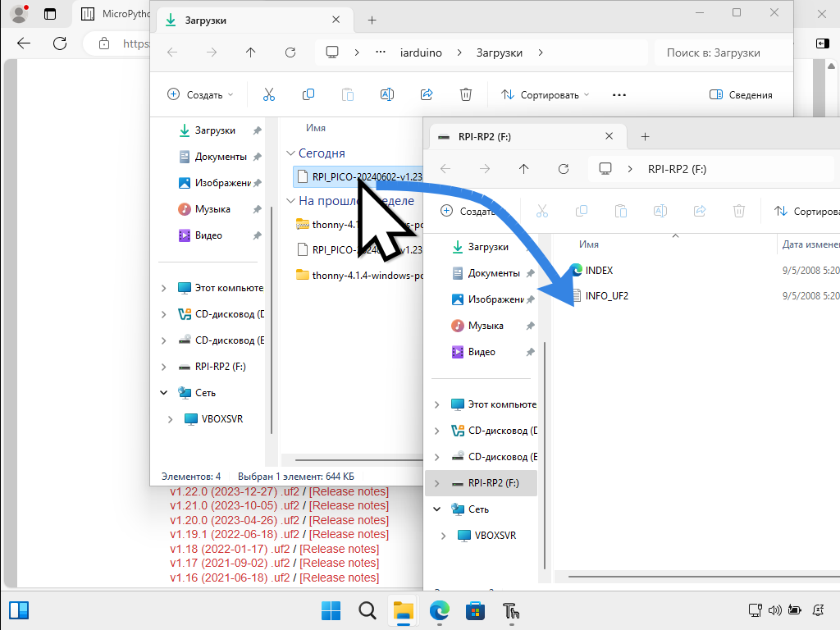Open Microsoft Edge from taskbar
Viewport: 840px width, 630px height.
[440, 610]
